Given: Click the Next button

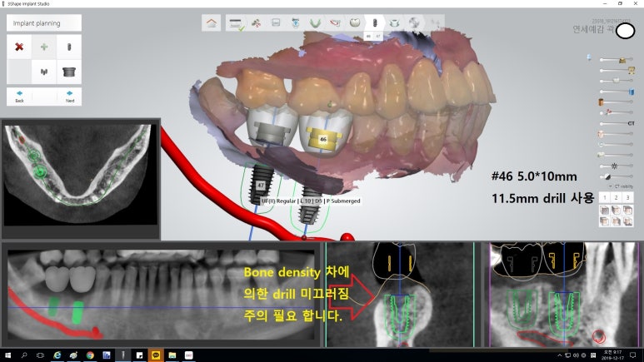Looking at the screenshot, I should point(69,97).
